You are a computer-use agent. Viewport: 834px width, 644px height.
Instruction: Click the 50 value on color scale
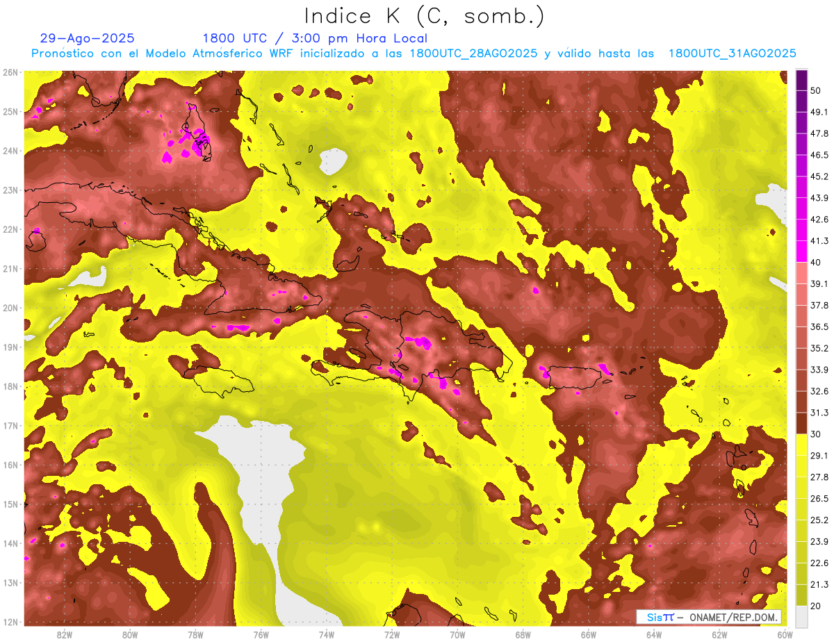[815, 90]
